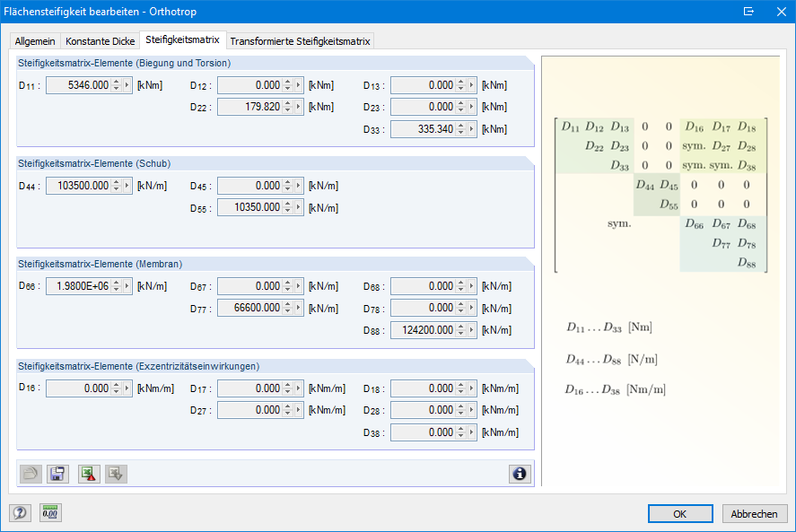796x532 pixels.
Task: Close the Flächensteifigkeit bearbeiten dialog
Action: click(x=782, y=11)
